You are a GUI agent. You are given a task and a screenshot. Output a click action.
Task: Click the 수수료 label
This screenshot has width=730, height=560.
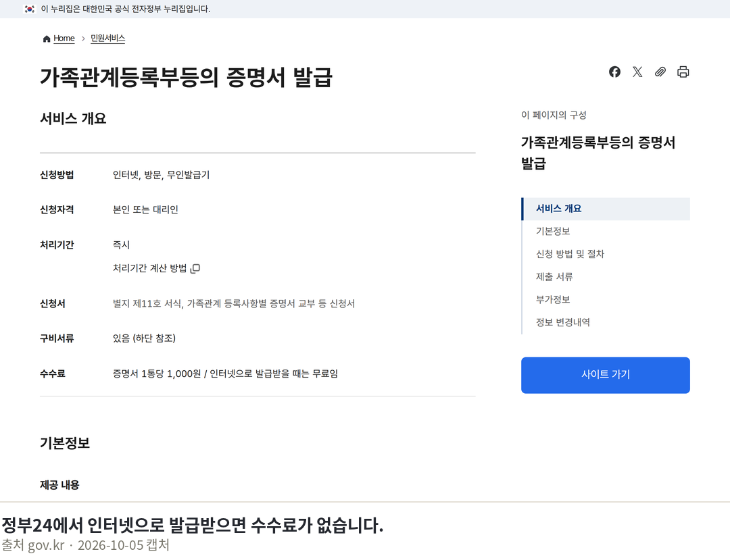[x=53, y=374]
